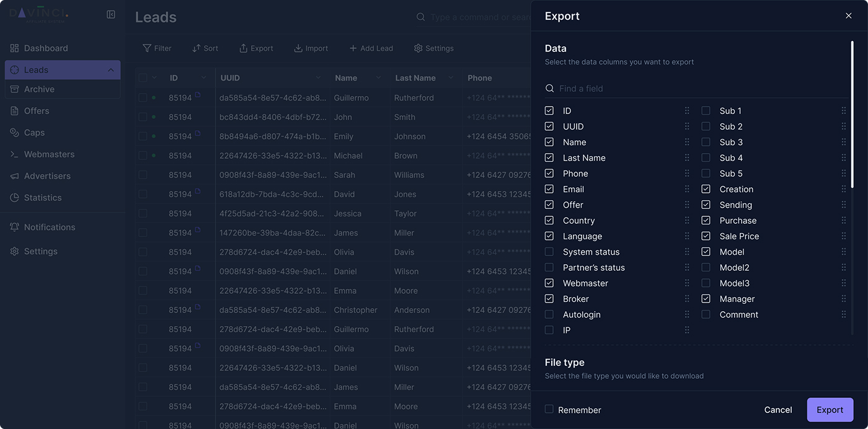
Task: Click drag handle next to Email field
Action: (687, 189)
